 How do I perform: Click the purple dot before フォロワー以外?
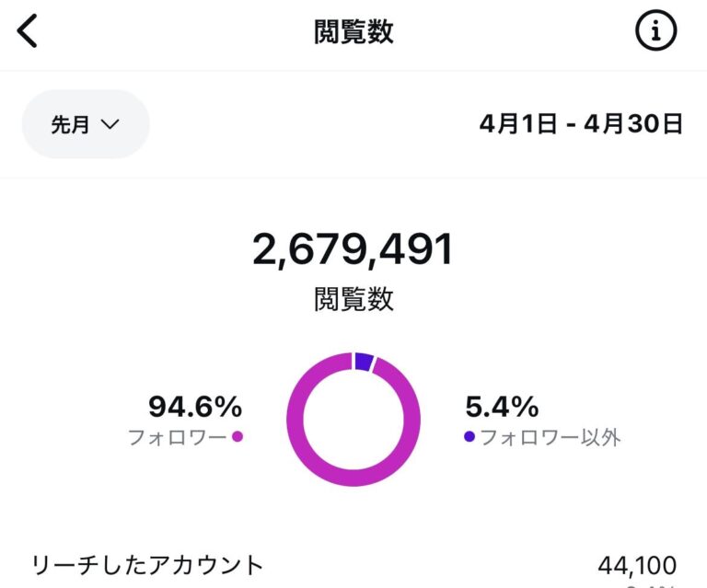(x=469, y=437)
